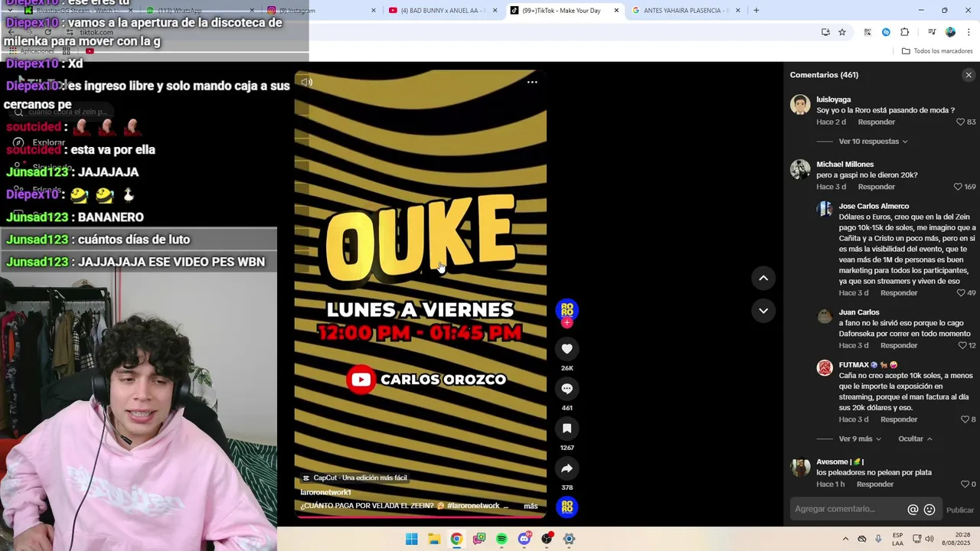The image size is (980, 551).
Task: Reply to Avesome's comment
Action: click(x=875, y=484)
